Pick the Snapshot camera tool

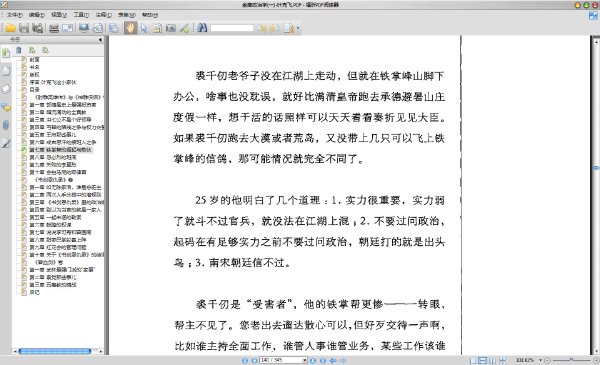click(171, 28)
